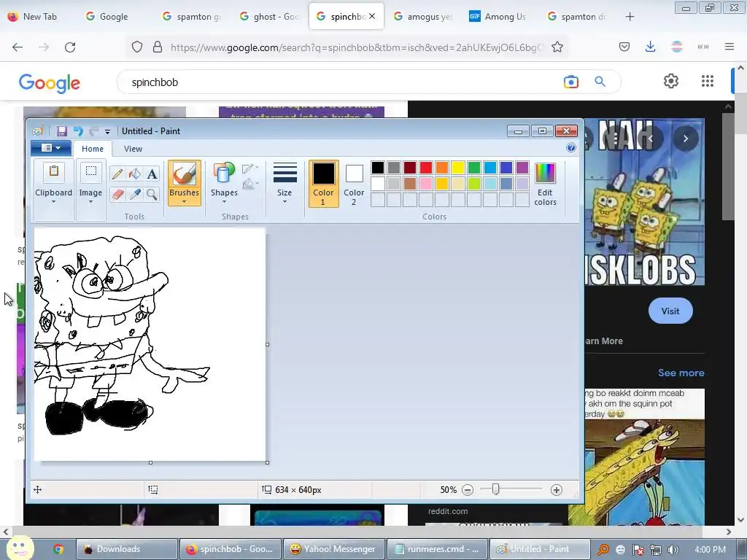The height and width of the screenshot is (560, 747).
Task: Click the volume speaker icon in system tray
Action: click(x=673, y=550)
